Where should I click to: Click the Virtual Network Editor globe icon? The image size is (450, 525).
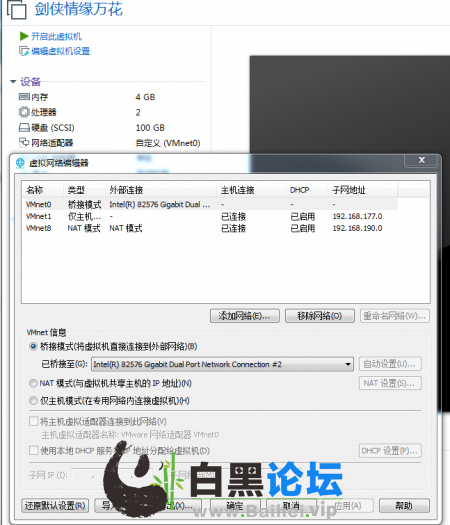pyautogui.click(x=20, y=163)
